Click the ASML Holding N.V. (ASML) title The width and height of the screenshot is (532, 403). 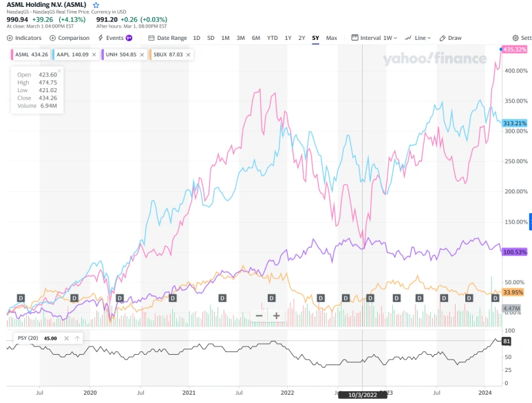pyautogui.click(x=47, y=5)
